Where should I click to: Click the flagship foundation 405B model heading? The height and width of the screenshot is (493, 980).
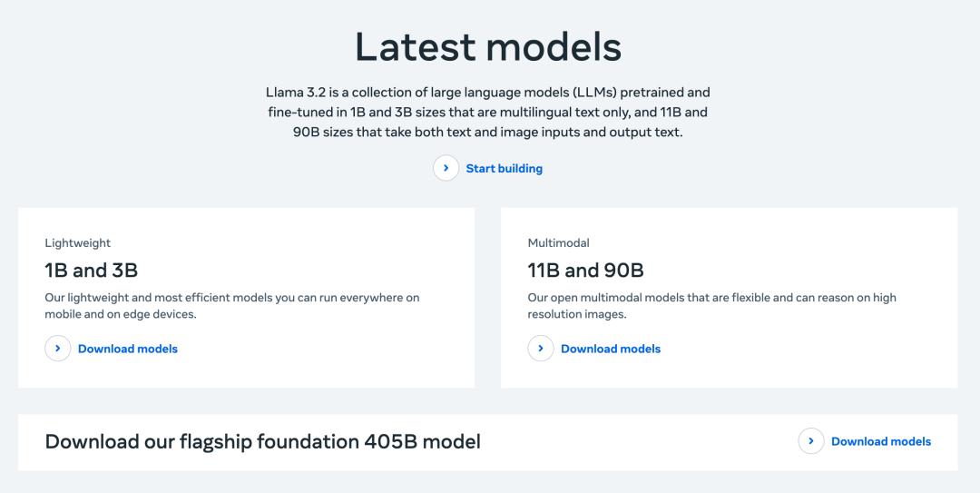262,441
